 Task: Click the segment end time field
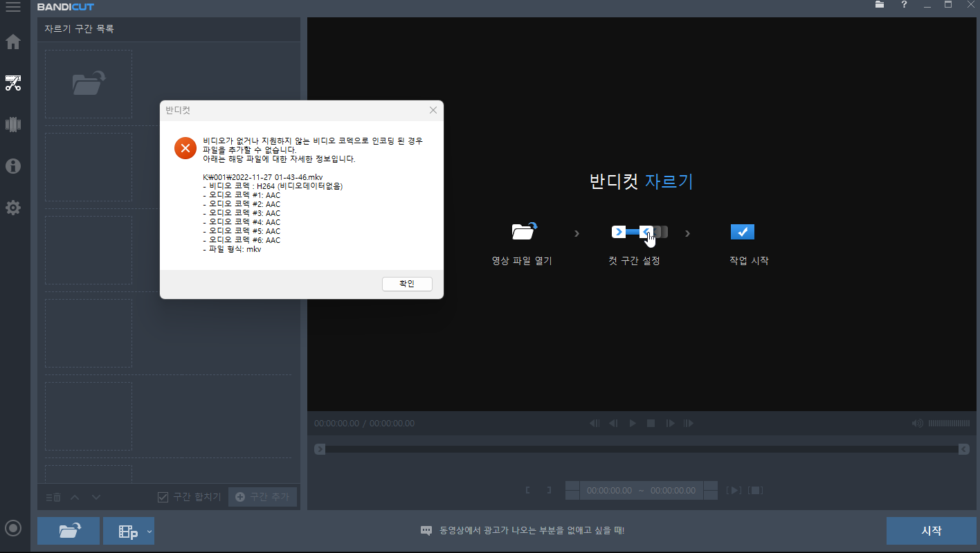pos(673,490)
